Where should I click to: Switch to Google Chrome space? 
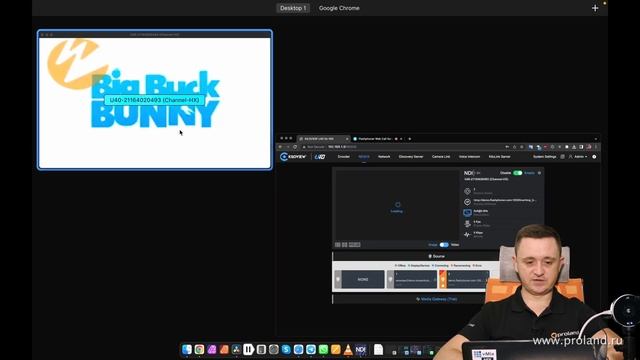coord(339,8)
